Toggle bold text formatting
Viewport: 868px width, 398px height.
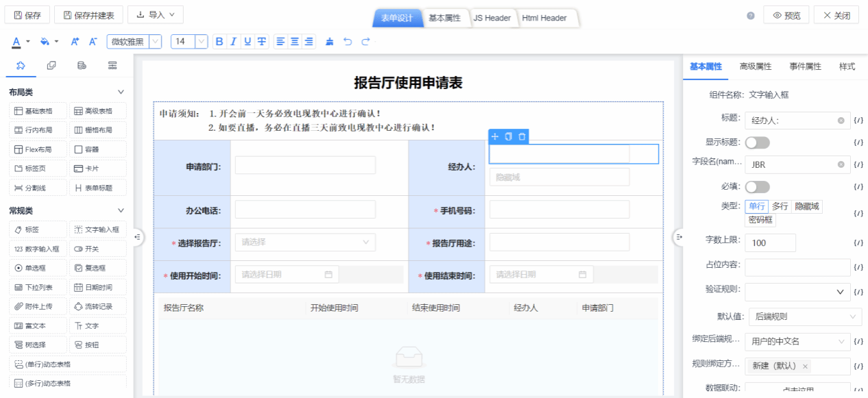(x=219, y=42)
